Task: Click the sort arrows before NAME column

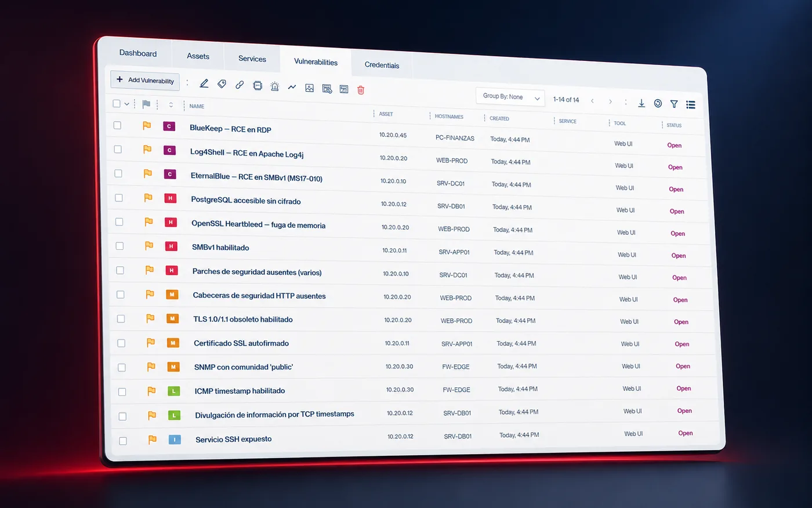Action: click(x=171, y=105)
